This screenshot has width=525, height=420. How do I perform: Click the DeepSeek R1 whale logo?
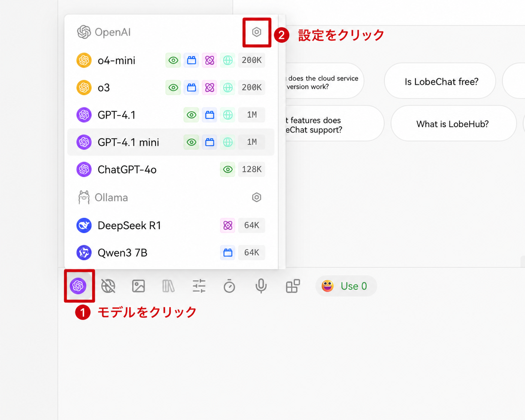point(84,225)
